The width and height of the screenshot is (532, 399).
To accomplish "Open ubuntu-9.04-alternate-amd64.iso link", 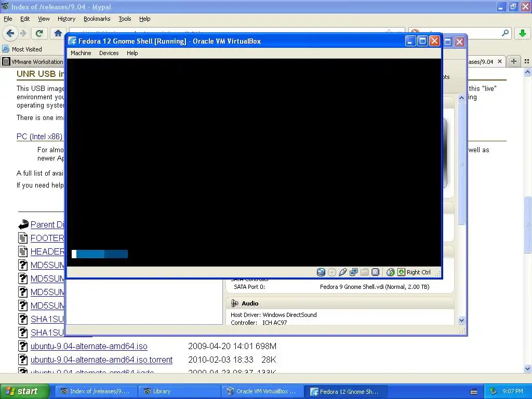I will tap(89, 346).
